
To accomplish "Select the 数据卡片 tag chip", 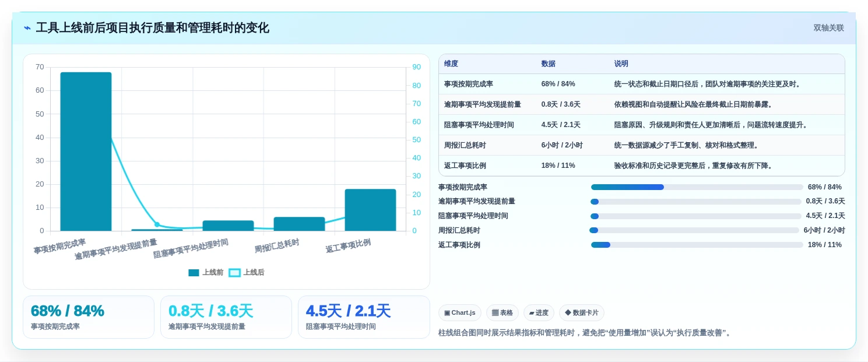I will (x=582, y=312).
